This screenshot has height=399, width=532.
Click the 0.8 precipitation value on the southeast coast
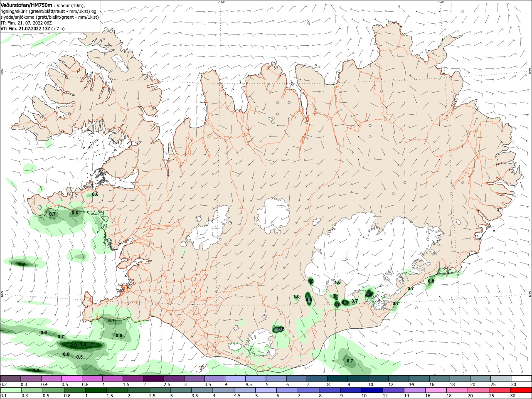(431, 281)
